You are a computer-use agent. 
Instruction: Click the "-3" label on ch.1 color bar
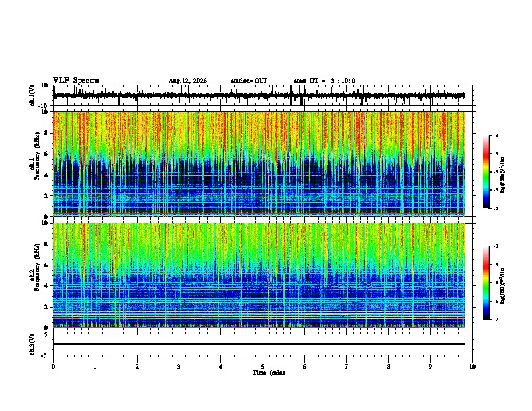495,135
